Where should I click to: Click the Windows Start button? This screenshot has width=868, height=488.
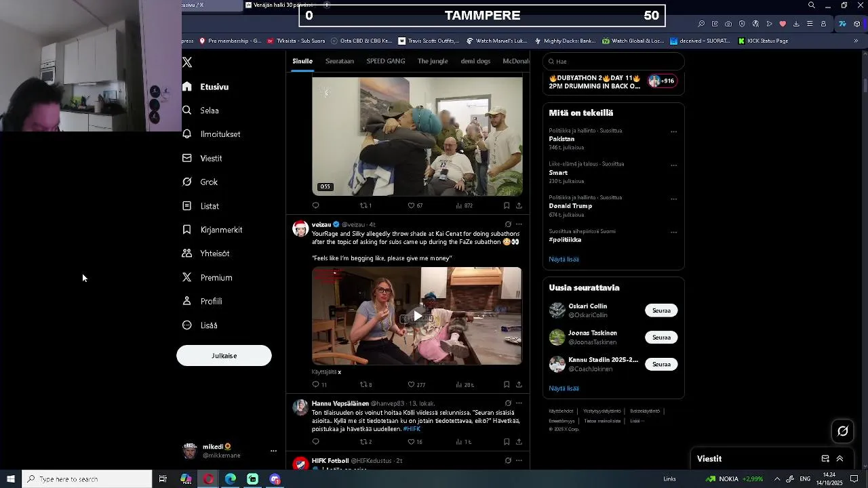tap(11, 479)
